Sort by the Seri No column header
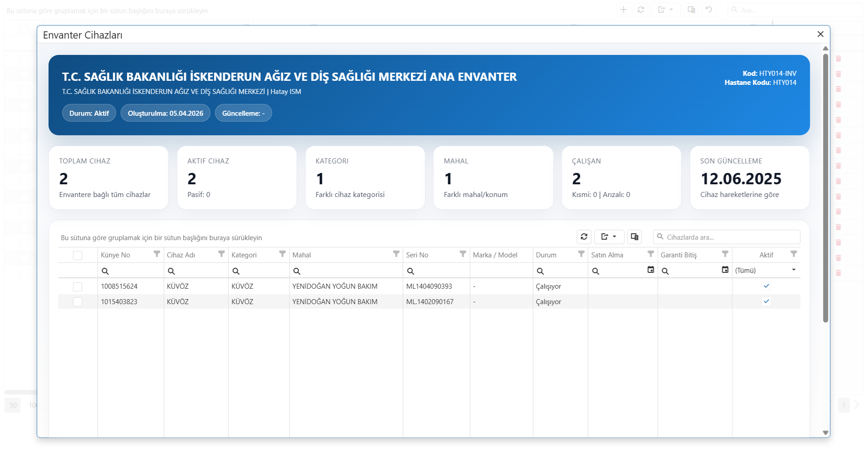The height and width of the screenshot is (463, 868). coord(417,255)
